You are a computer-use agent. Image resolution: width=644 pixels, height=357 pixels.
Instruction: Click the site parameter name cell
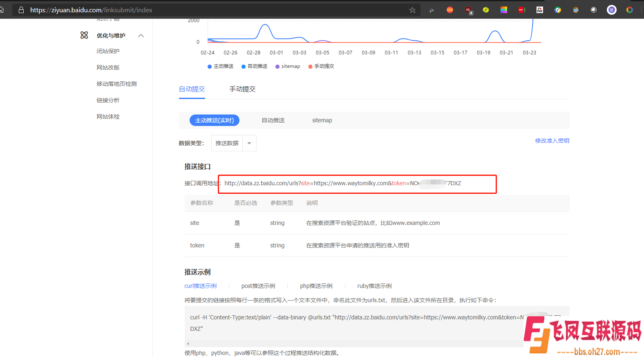[195, 223]
